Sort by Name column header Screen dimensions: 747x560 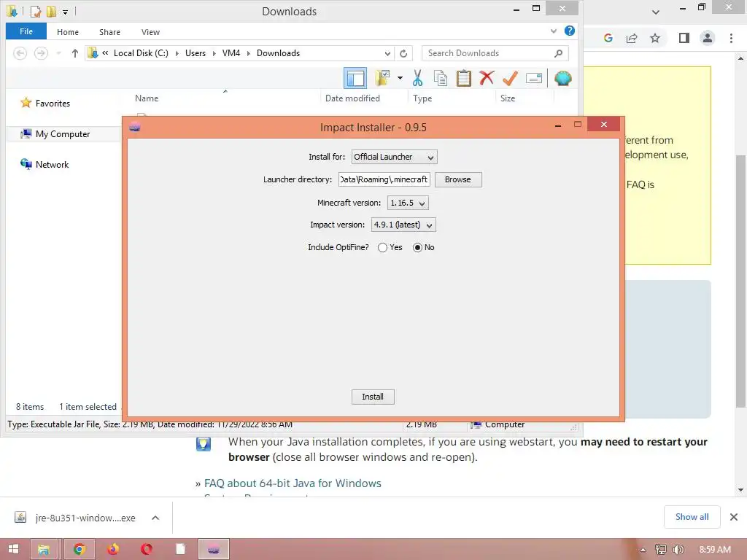147,98
